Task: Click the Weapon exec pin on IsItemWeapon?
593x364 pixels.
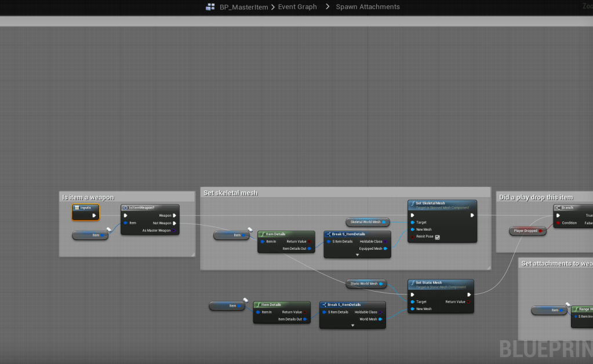Action: pyautogui.click(x=174, y=216)
